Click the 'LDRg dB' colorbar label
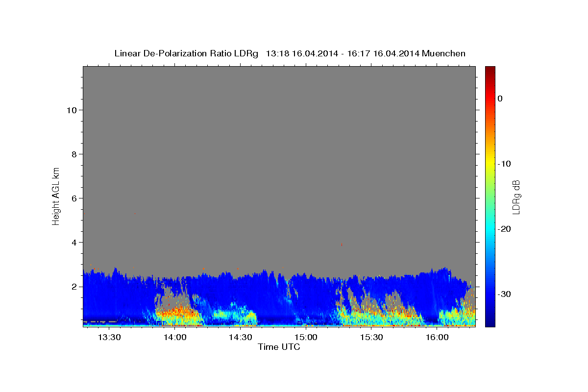The height and width of the screenshot is (392, 588). (x=516, y=197)
